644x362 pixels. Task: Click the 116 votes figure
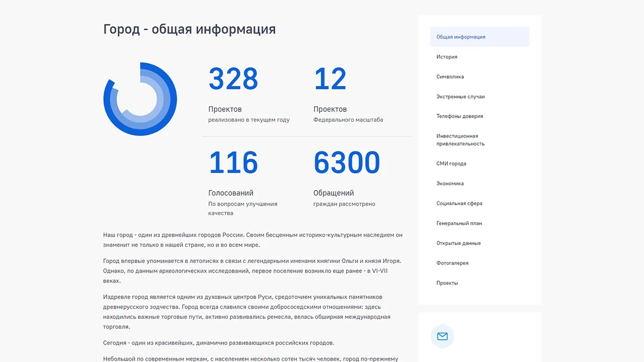coord(233,163)
